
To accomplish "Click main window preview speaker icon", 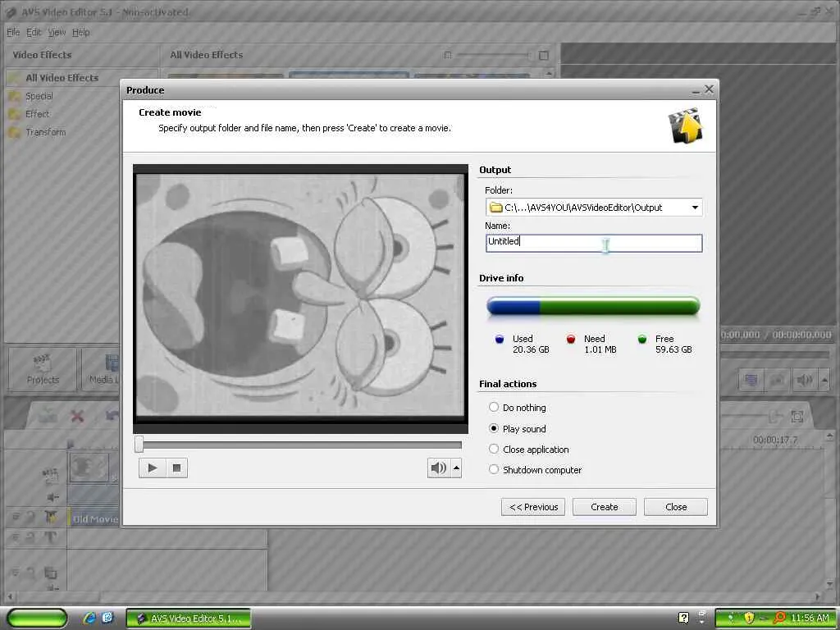I will [x=805, y=381].
